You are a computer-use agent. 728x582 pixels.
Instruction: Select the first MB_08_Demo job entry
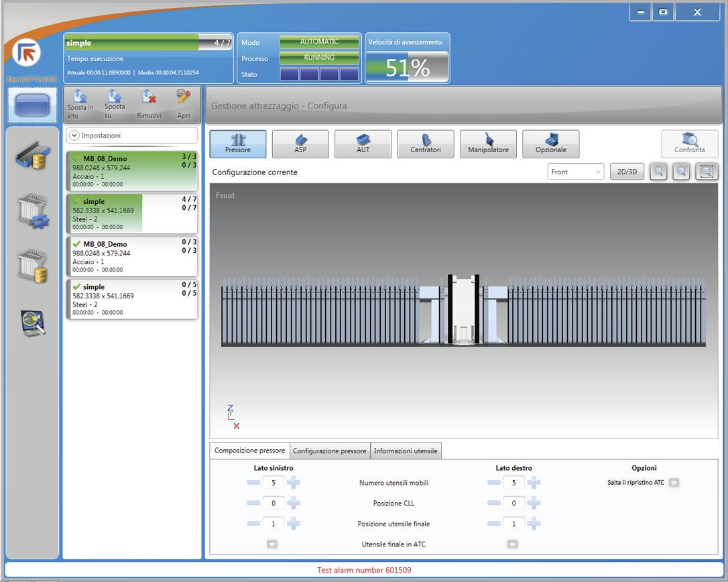click(132, 170)
